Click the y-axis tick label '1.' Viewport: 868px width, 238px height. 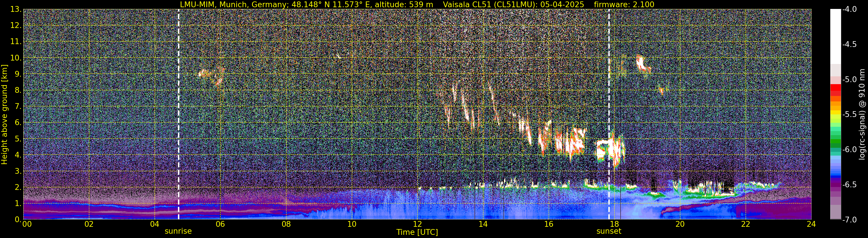[18, 203]
